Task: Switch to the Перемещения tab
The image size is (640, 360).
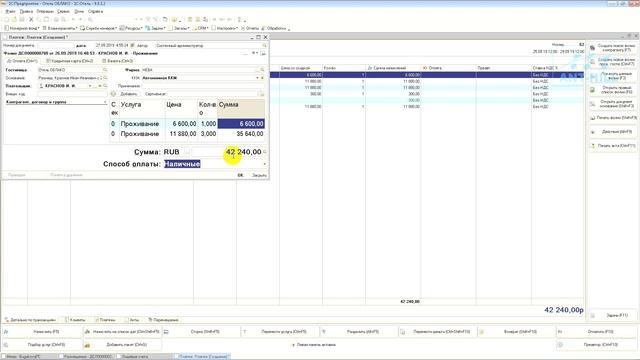Action: pyautogui.click(x=163, y=320)
